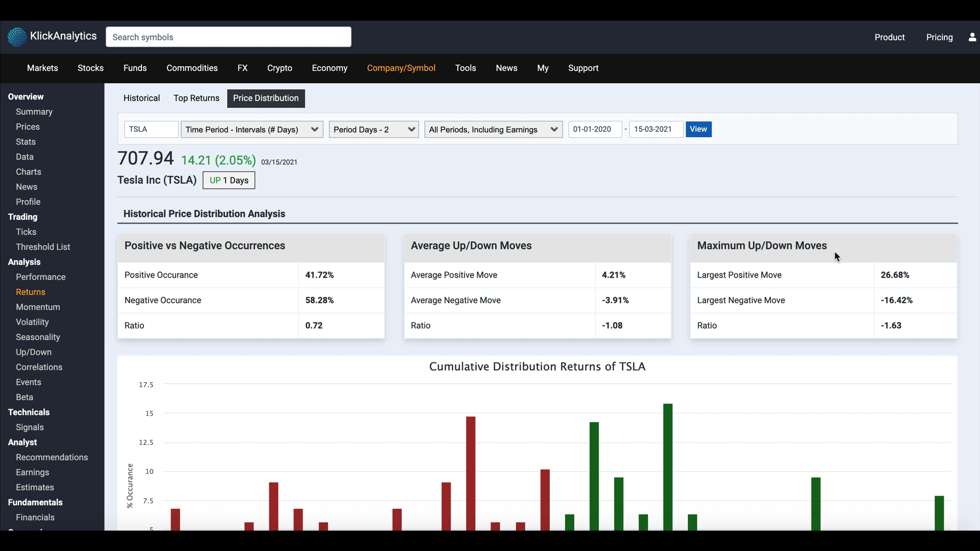Open Earnings in the sidebar

33,472
